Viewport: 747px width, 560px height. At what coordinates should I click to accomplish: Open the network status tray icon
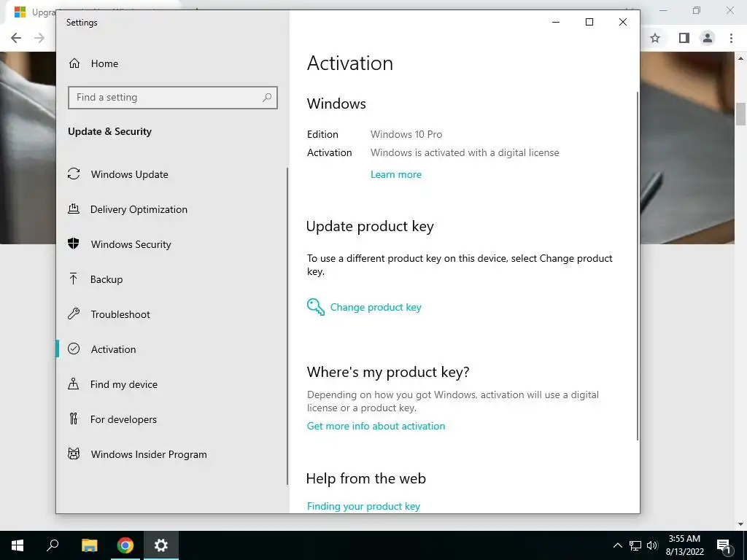tap(635, 545)
